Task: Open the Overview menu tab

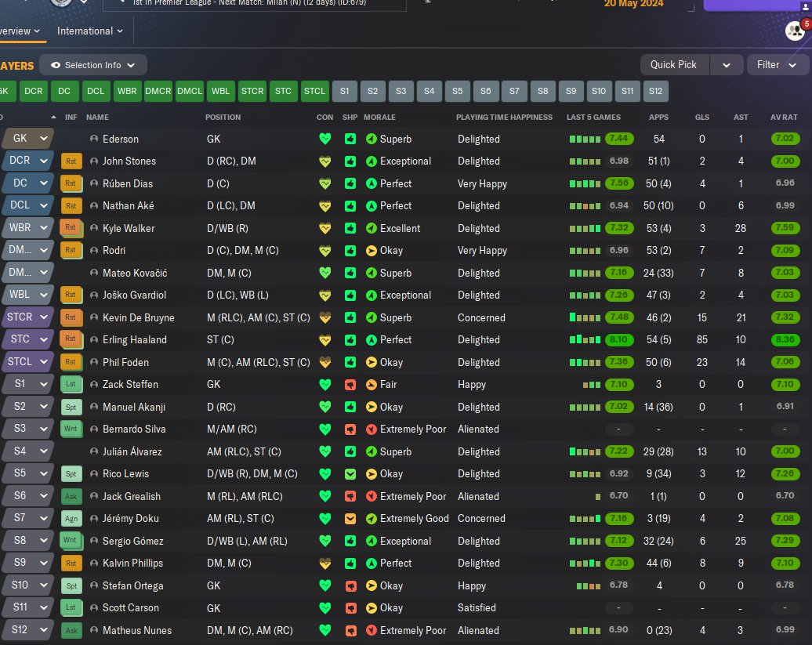Action: (20, 31)
